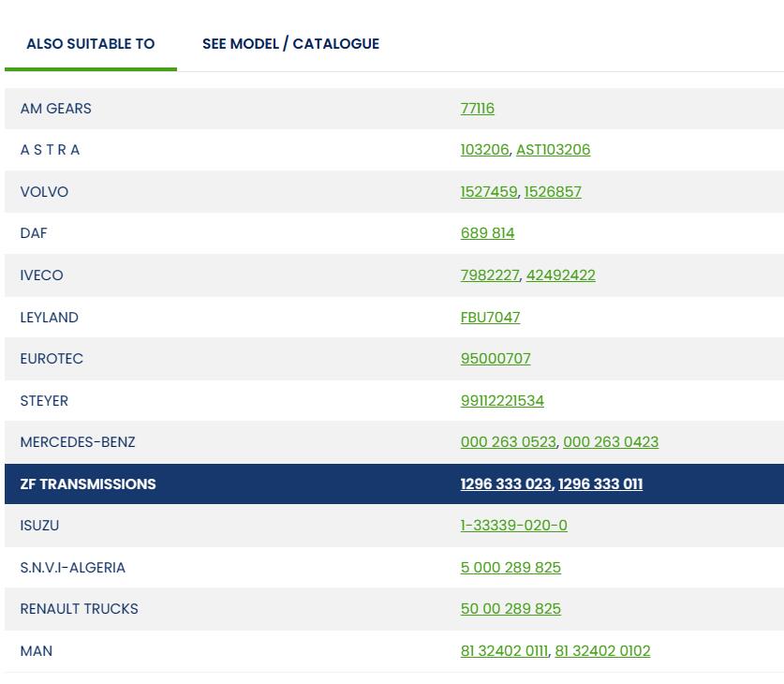Select Mercedes-Benz number 000 263 0423
This screenshot has width=784, height=684.
[x=611, y=442]
